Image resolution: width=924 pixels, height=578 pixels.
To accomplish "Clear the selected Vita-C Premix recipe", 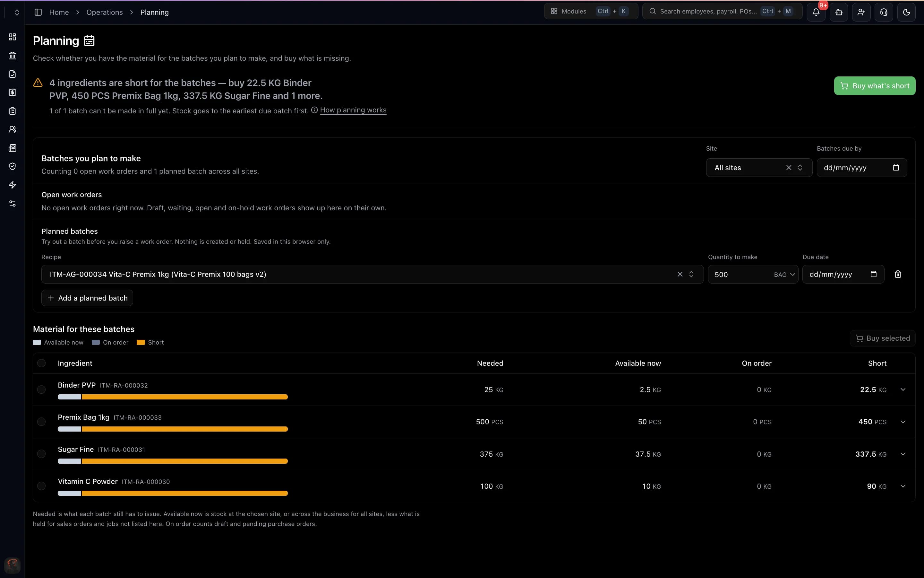I will (680, 274).
